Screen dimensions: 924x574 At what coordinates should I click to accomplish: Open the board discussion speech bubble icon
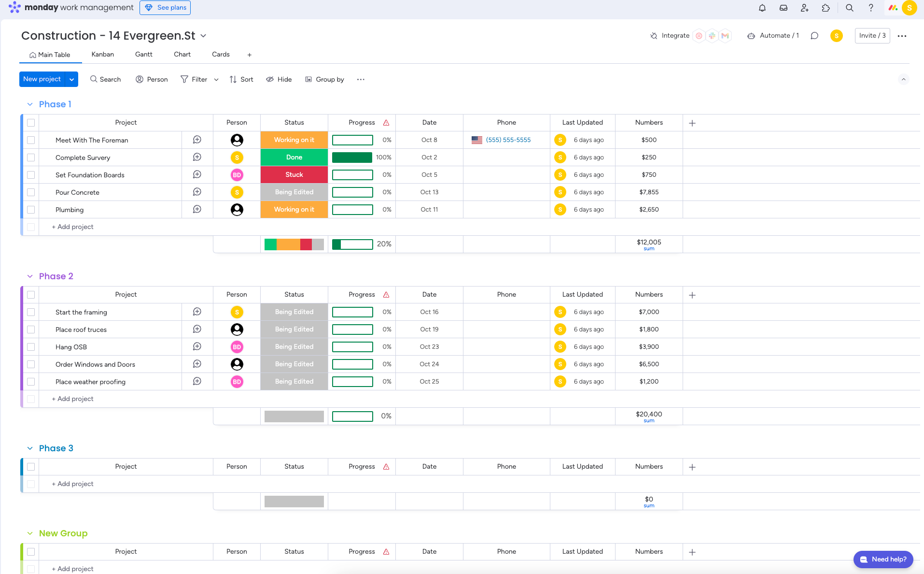click(x=814, y=36)
